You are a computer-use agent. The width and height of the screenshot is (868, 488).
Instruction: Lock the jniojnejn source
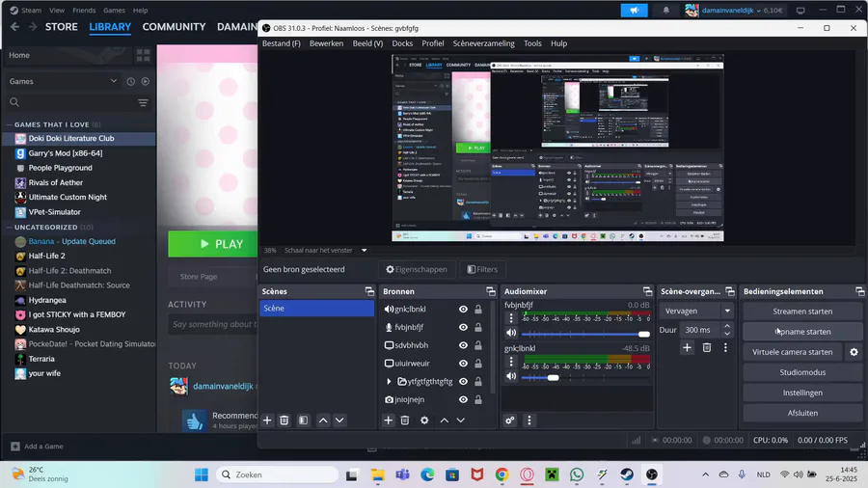[478, 399]
